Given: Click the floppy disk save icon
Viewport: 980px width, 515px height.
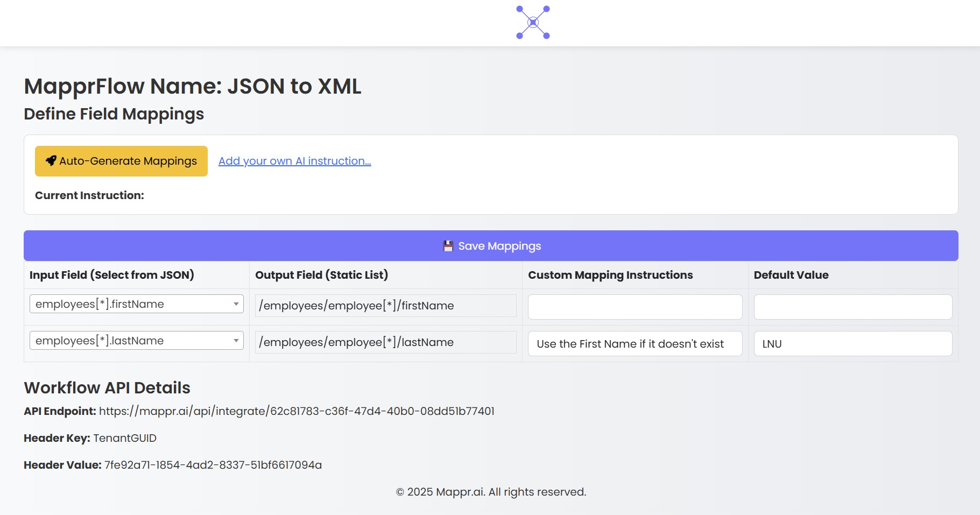Looking at the screenshot, I should coord(448,246).
